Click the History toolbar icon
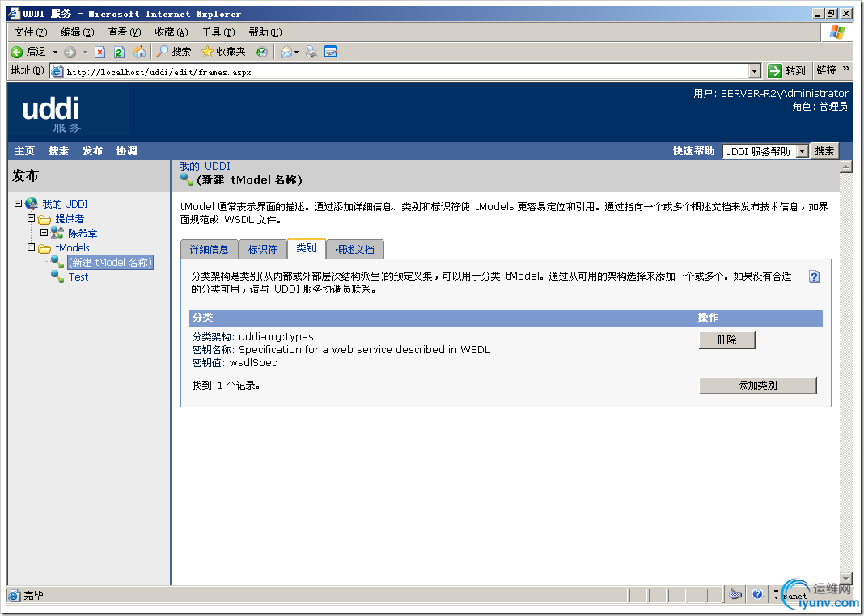The image size is (864, 616). coord(262,52)
